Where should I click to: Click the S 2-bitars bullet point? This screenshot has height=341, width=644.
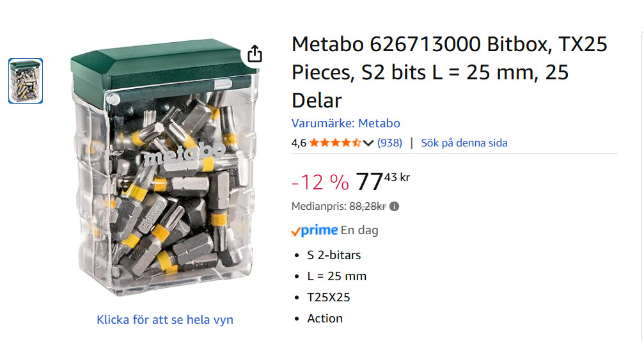(x=334, y=255)
